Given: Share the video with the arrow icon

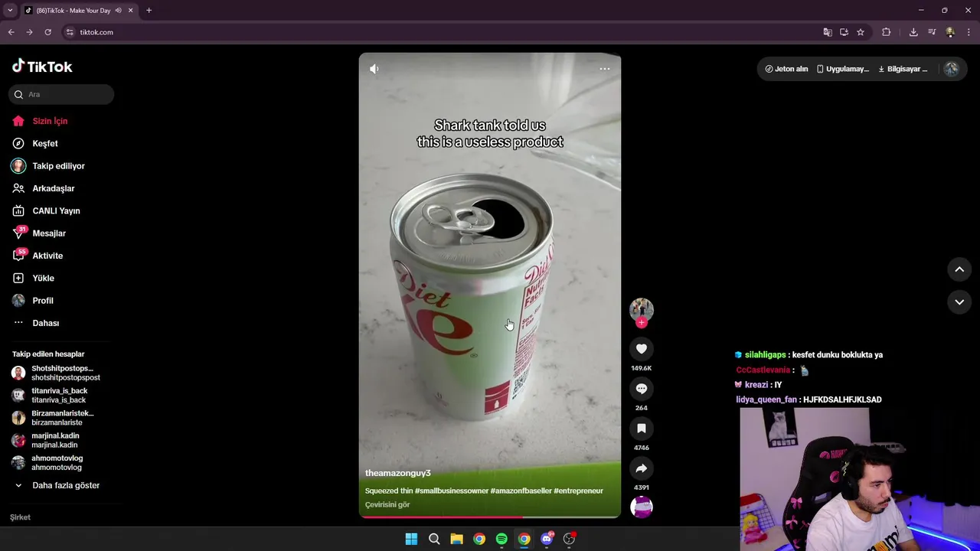Looking at the screenshot, I should point(642,468).
